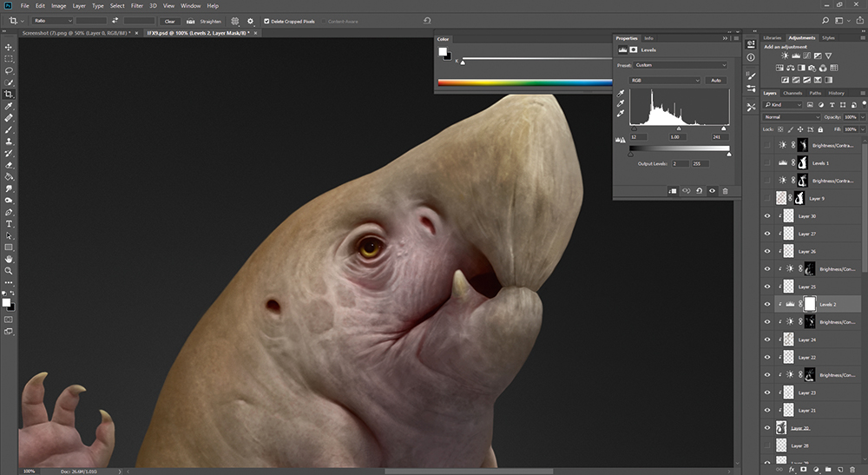The image size is (868, 475).
Task: Activate the Zoom tool
Action: [x=9, y=271]
